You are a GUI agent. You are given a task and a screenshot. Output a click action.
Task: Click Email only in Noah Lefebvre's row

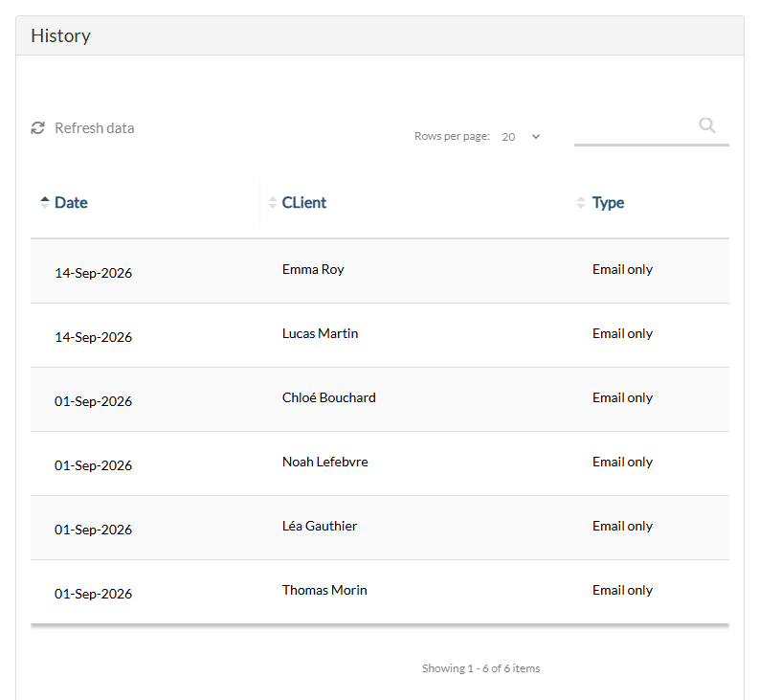point(622,462)
